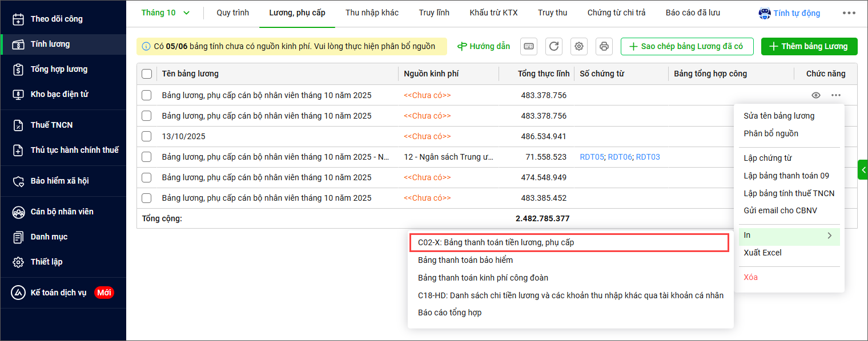Image resolution: width=868 pixels, height=341 pixels.
Task: Open the three-dot menu in top right
Action: (x=849, y=13)
